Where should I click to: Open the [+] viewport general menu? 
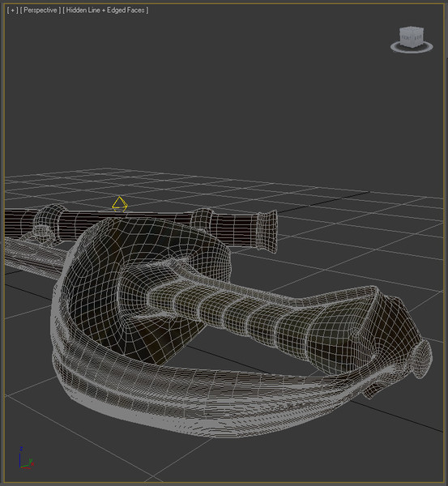[x=12, y=11]
